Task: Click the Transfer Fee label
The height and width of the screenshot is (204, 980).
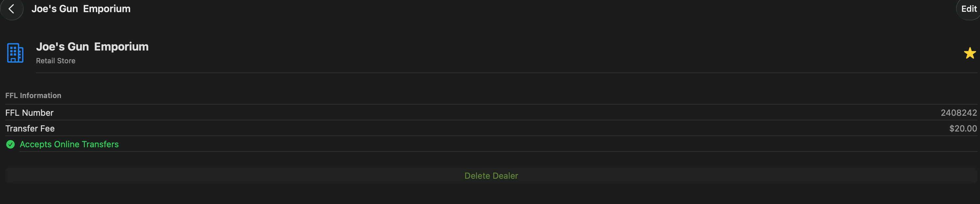Action: [x=30, y=129]
